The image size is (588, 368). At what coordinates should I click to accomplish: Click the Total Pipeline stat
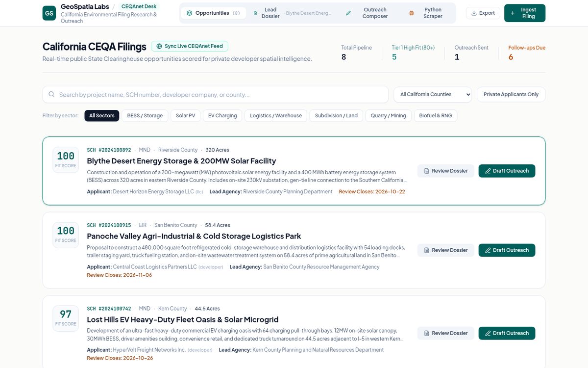coord(356,53)
